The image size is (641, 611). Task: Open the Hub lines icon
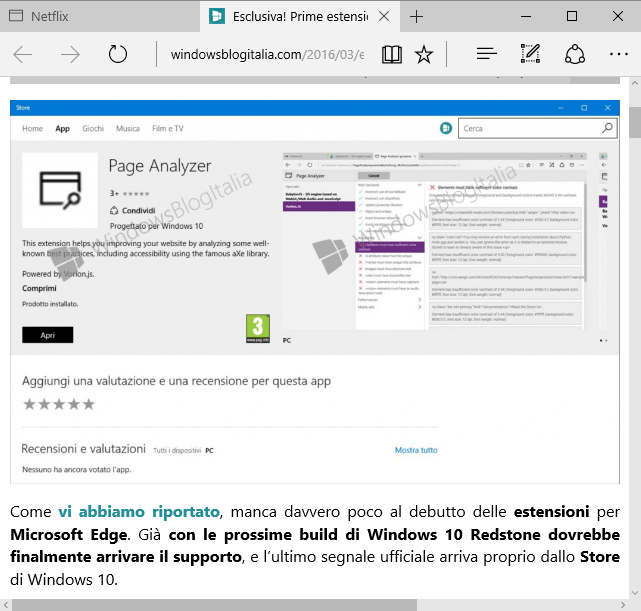click(486, 54)
